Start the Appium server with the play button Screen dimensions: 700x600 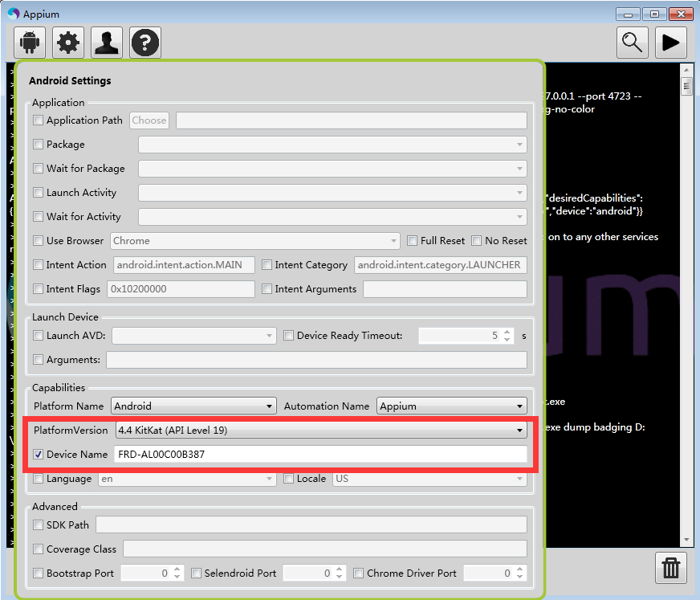point(670,43)
